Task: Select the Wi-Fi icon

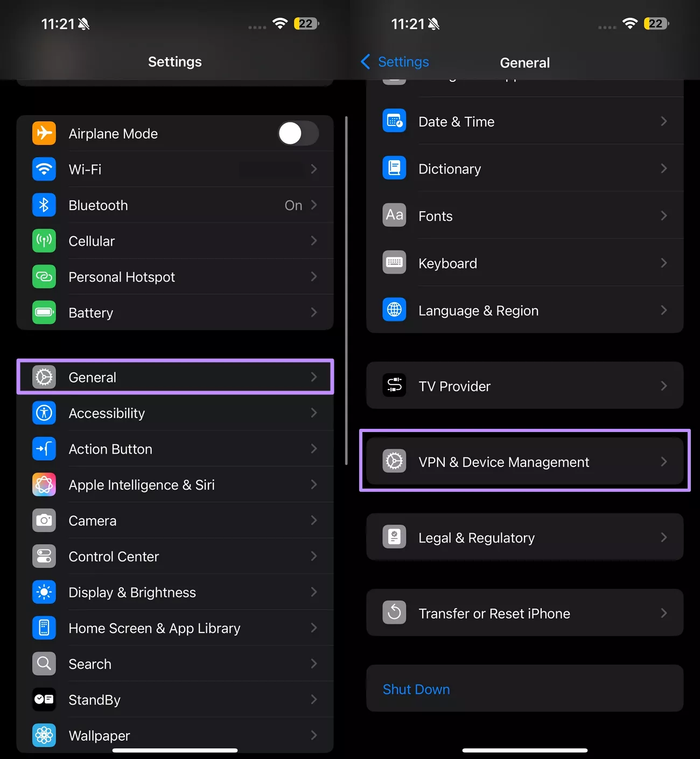Action: [x=44, y=169]
